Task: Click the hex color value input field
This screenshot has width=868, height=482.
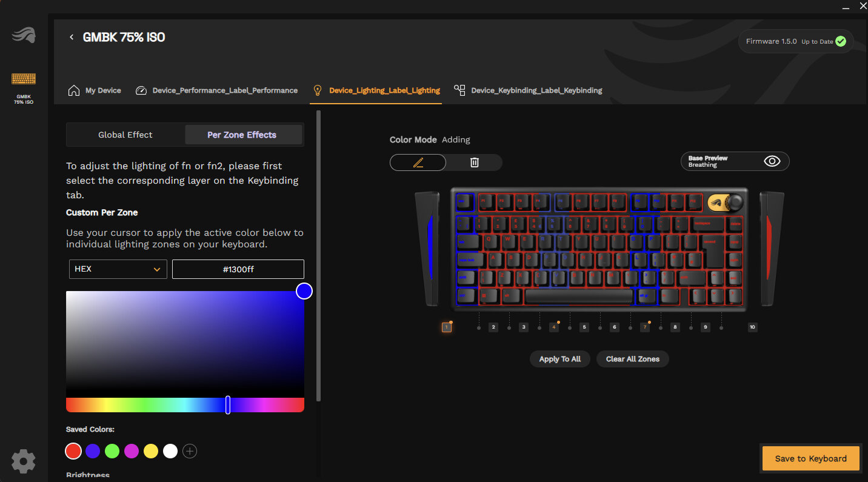Action: pyautogui.click(x=238, y=269)
